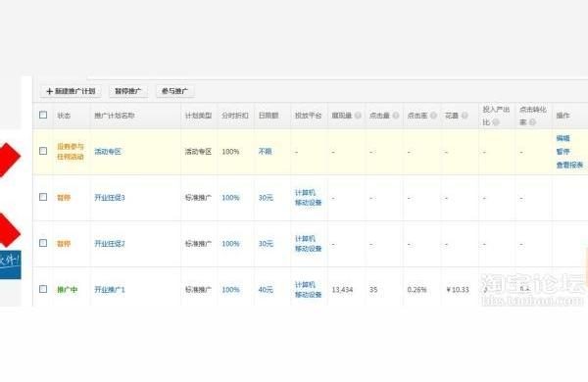Viewport: 588px width, 382px height.
Task: Tick the checkbox for 开业狂促3 row
Action: tap(43, 197)
